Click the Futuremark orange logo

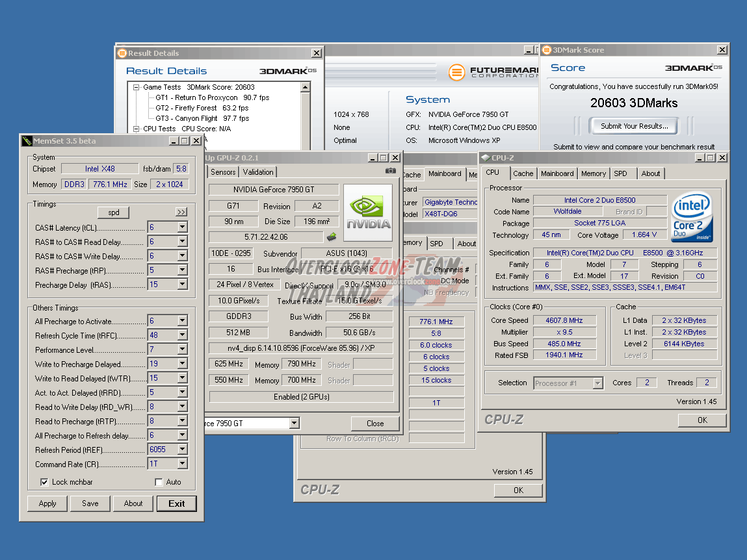[x=456, y=72]
